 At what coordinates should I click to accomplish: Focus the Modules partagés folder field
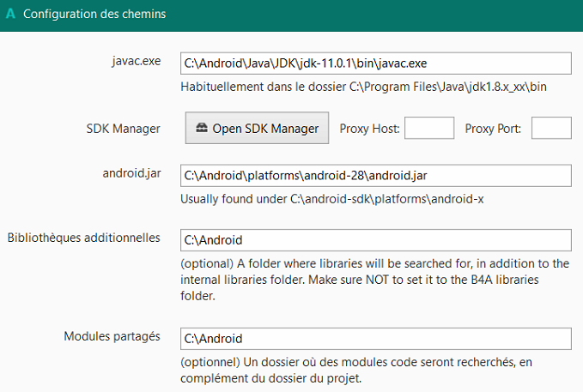[x=375, y=339]
